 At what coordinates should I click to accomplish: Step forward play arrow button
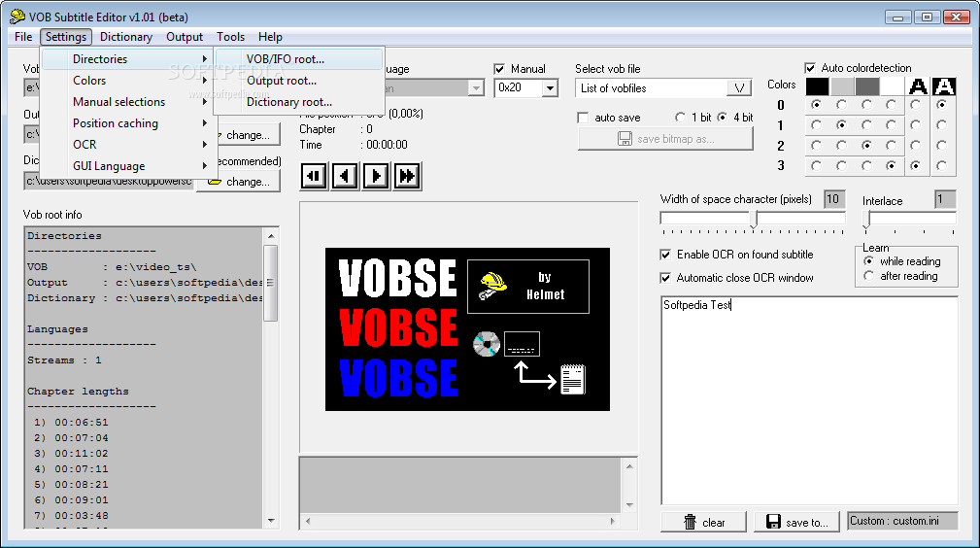(x=376, y=176)
